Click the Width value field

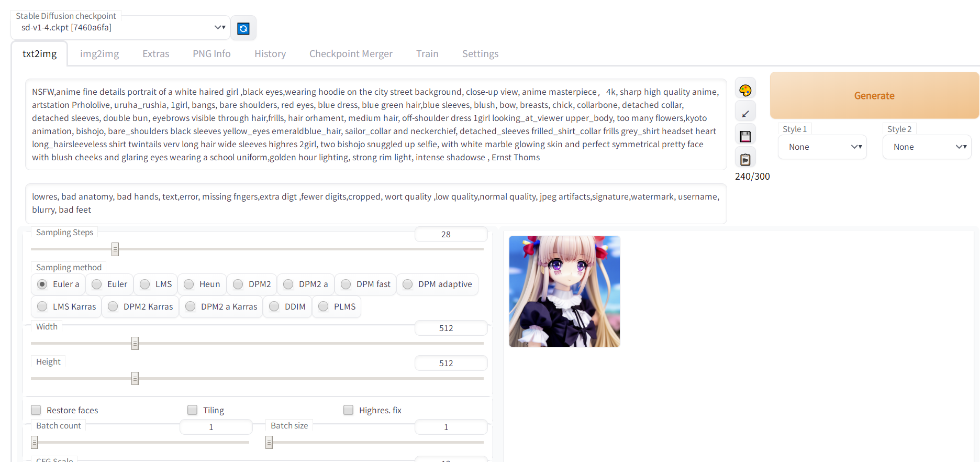coord(451,328)
